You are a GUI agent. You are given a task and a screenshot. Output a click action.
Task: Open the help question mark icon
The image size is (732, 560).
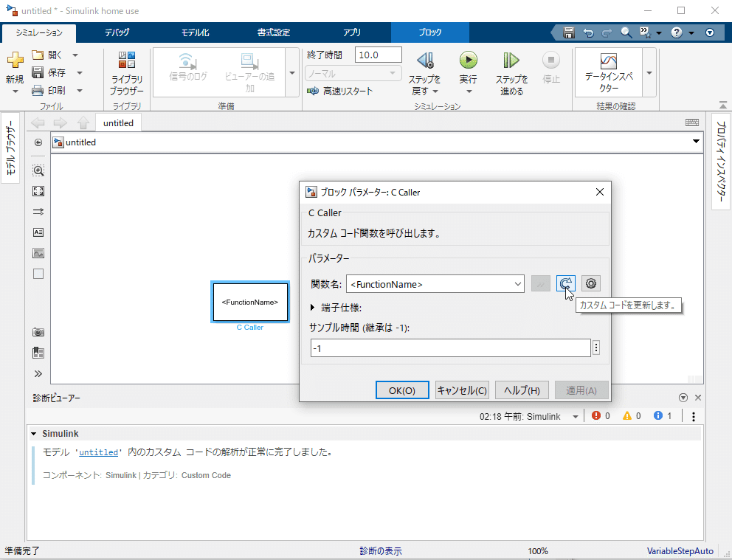point(677,32)
